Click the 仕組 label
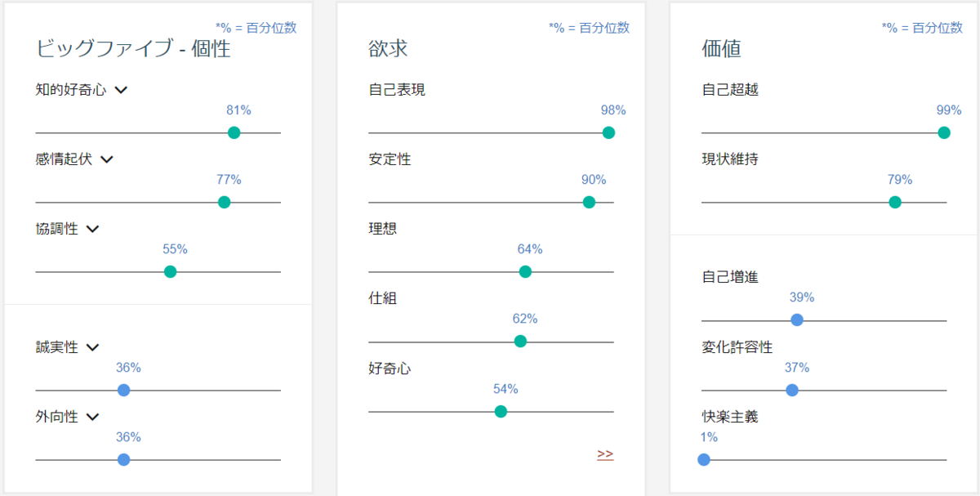Viewport: 980px width, 496px height. pyautogui.click(x=383, y=298)
